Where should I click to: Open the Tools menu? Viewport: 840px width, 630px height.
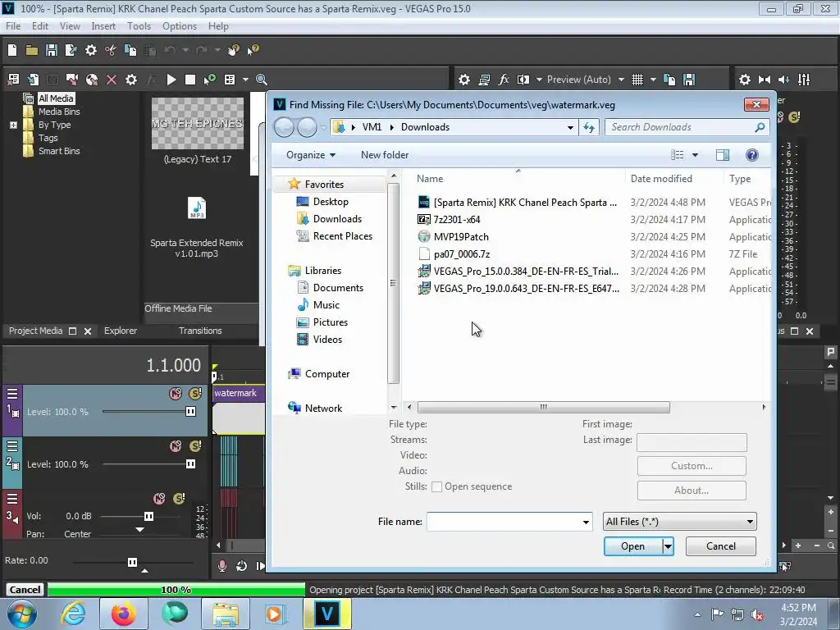pos(139,25)
